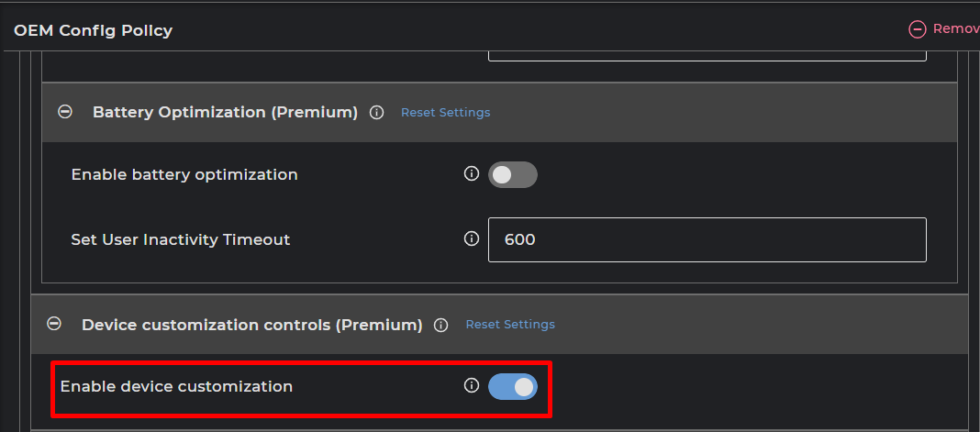Click Device customization controls (Premium) header title
The image size is (980, 432).
click(x=251, y=325)
